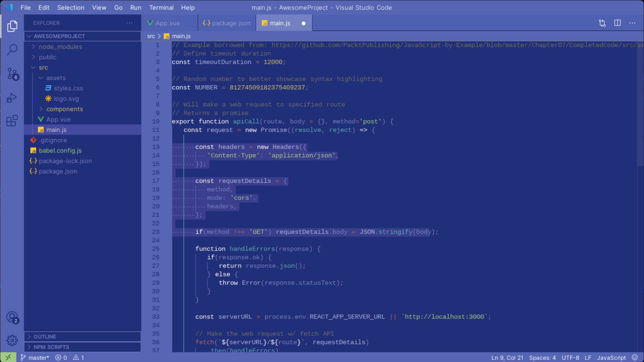Click the remote window indicator in status bar
The image size is (644, 362).
click(8, 357)
